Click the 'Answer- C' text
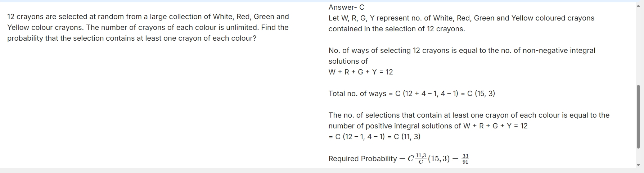 point(346,7)
